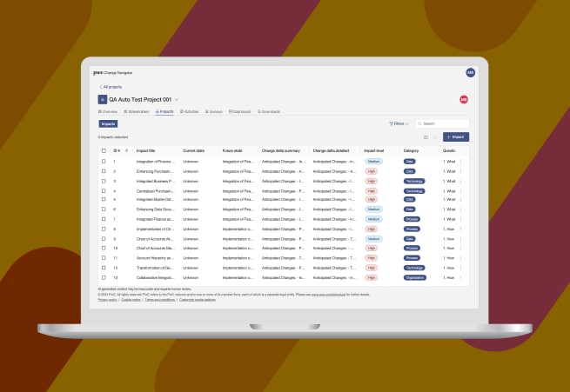Viewport: 570px width, 392px height.
Task: Click the red member avatar badge
Action: coord(464,99)
